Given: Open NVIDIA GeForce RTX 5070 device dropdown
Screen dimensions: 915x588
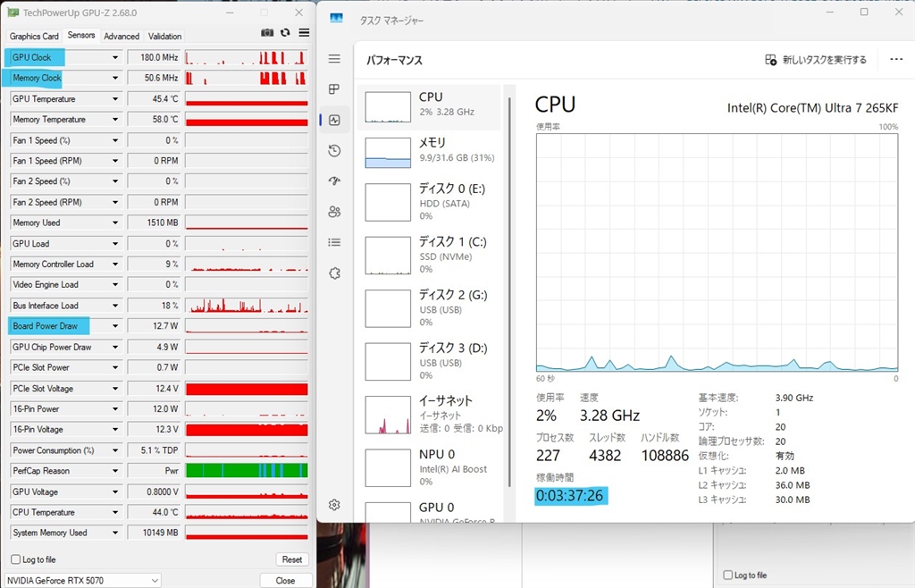Looking at the screenshot, I should [82, 581].
